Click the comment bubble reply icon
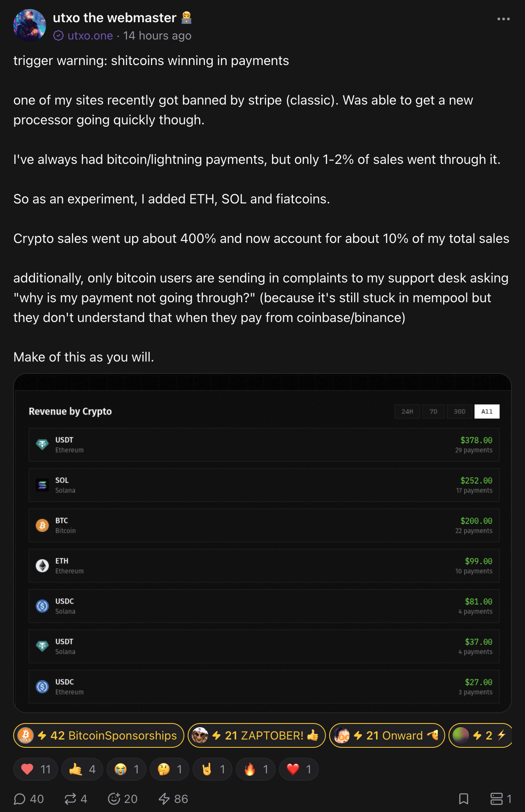This screenshot has width=525, height=812. pyautogui.click(x=20, y=799)
